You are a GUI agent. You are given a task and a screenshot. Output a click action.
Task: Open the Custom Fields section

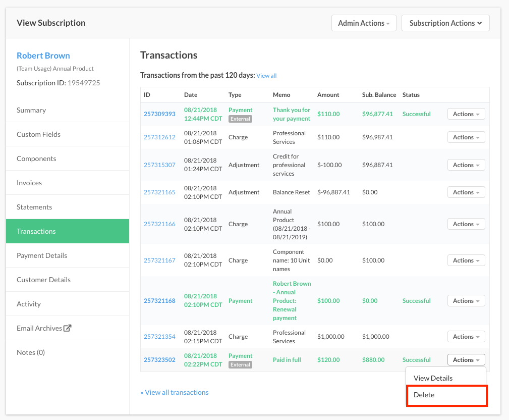[68, 134]
